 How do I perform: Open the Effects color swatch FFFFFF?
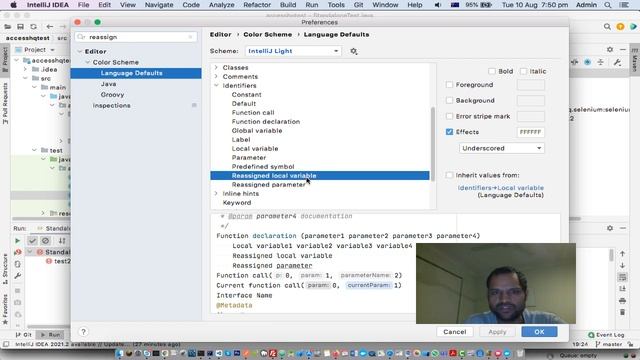click(530, 132)
